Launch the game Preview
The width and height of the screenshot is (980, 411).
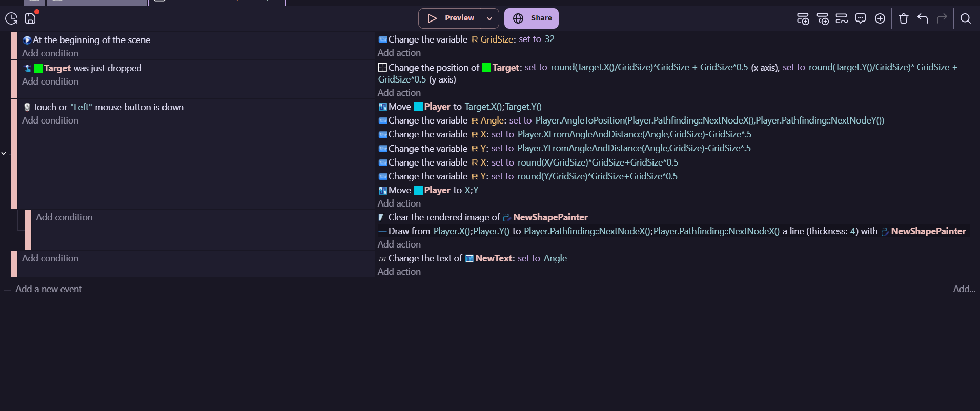tap(450, 18)
